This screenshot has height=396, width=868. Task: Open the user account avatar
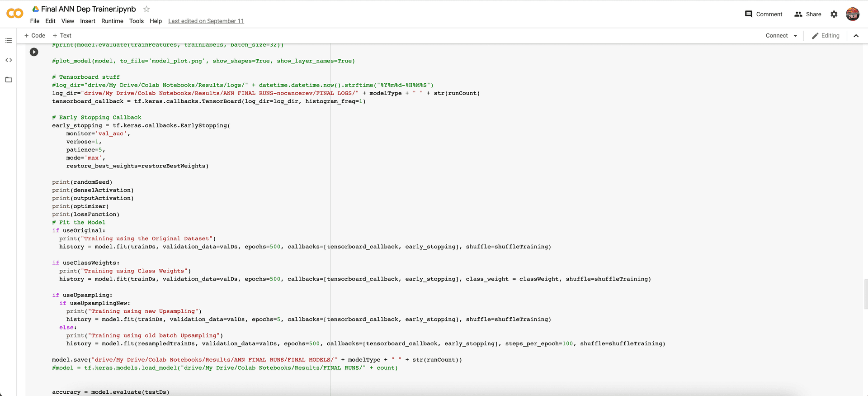pyautogui.click(x=853, y=14)
